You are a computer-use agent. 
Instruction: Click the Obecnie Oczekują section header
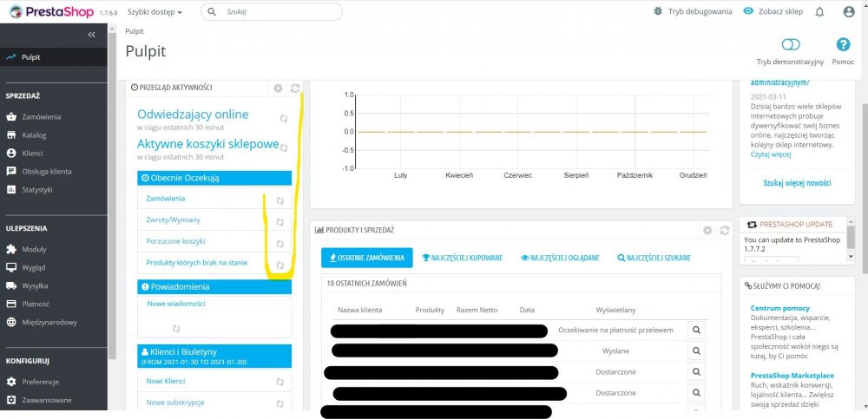tap(214, 178)
